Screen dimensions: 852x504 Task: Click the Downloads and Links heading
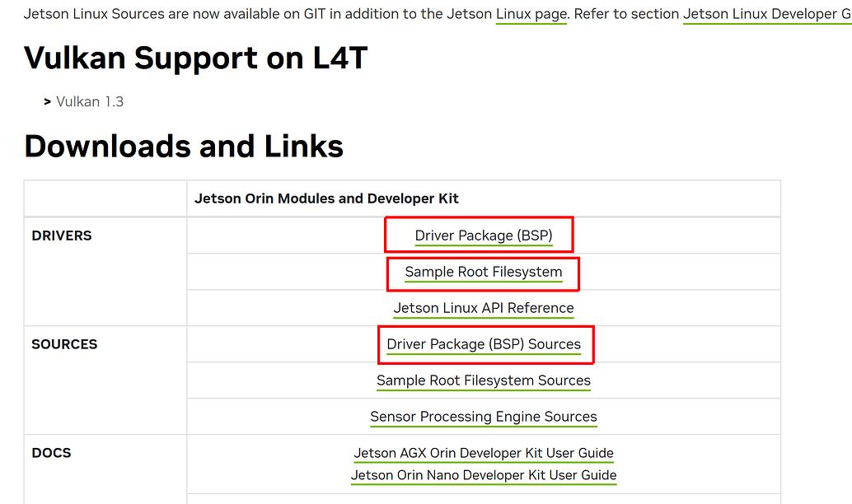[x=184, y=146]
